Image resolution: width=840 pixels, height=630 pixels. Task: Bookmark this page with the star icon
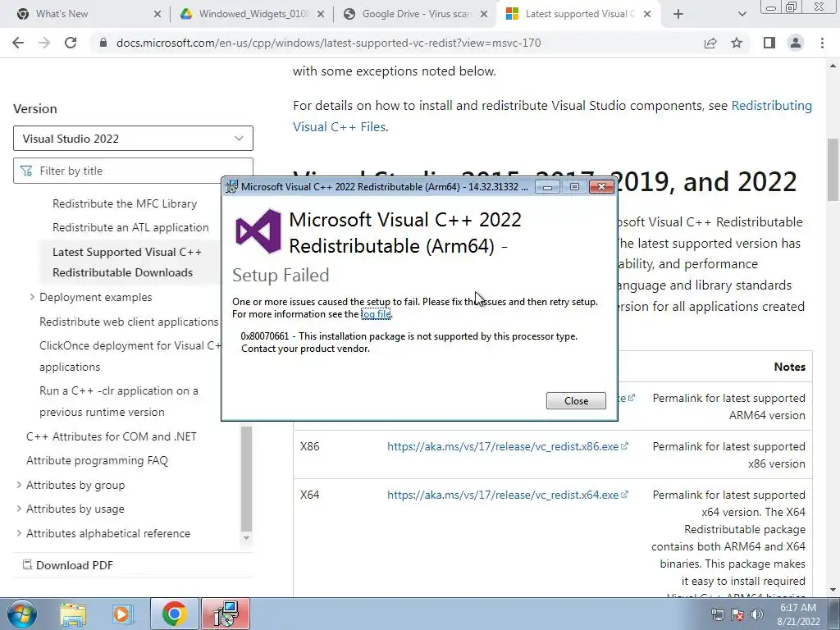[737, 43]
